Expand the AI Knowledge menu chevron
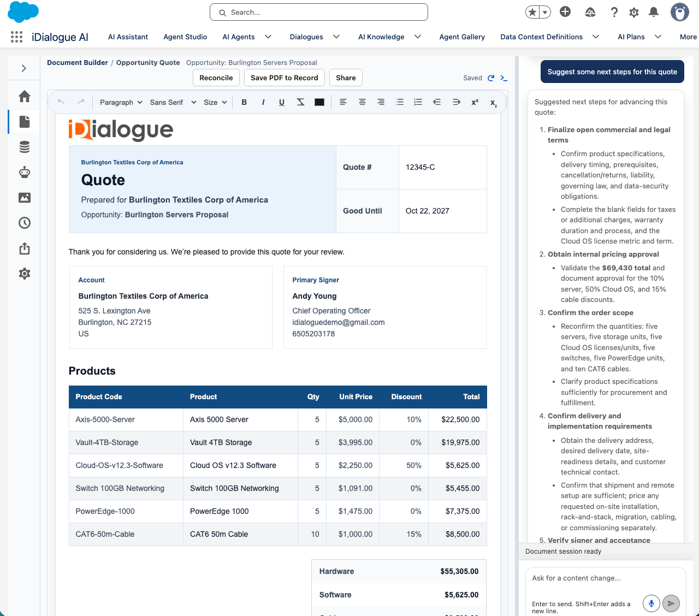Image resolution: width=699 pixels, height=616 pixels. coord(418,37)
